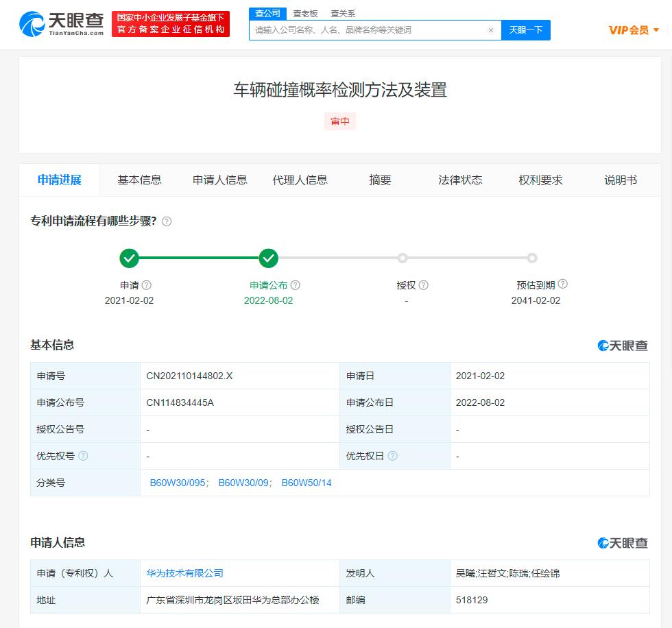
Task: Click help icon beside 授权 step label
Action: 424,285
